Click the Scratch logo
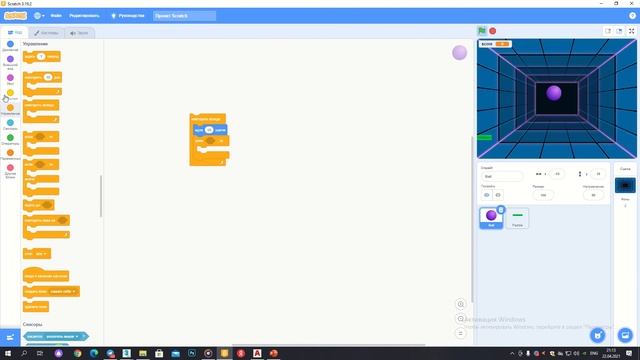Screen dimensions: 640x360 pyautogui.click(x=16, y=16)
